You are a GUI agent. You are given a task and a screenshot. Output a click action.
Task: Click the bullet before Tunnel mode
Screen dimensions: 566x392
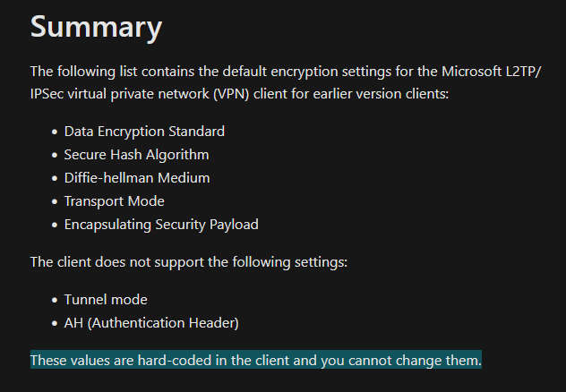tap(55, 300)
